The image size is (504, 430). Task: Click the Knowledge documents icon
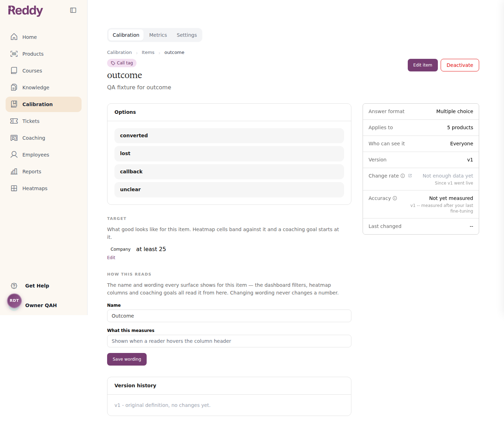pyautogui.click(x=14, y=87)
